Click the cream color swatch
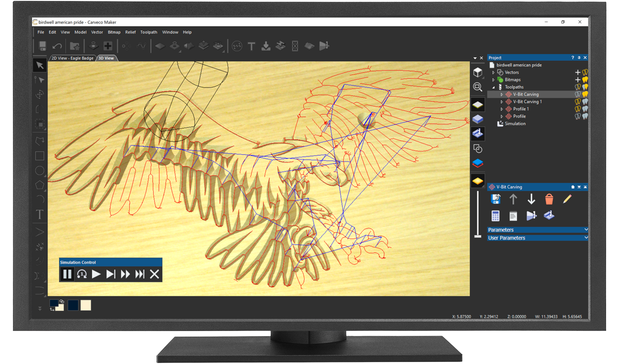This screenshot has width=620, height=364. click(x=86, y=305)
